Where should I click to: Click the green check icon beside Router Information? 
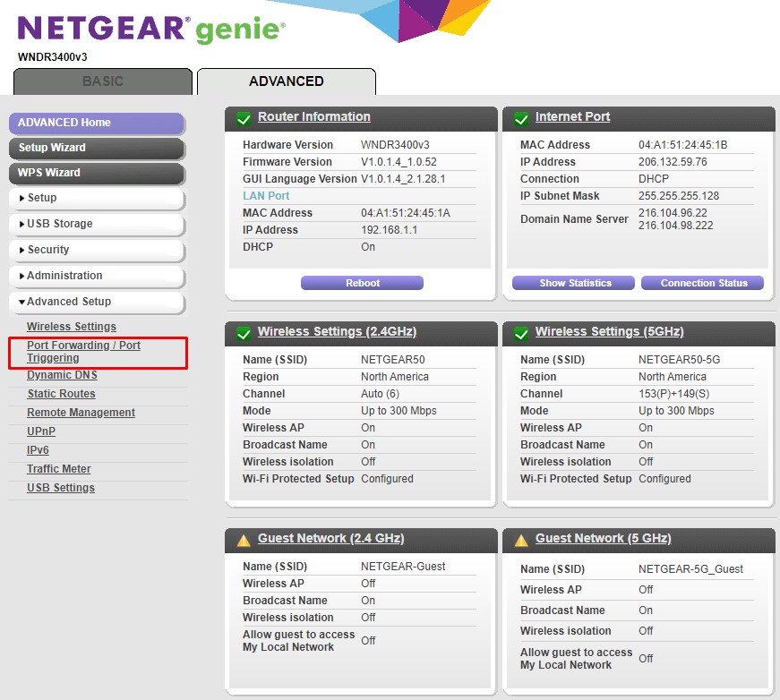(244, 119)
